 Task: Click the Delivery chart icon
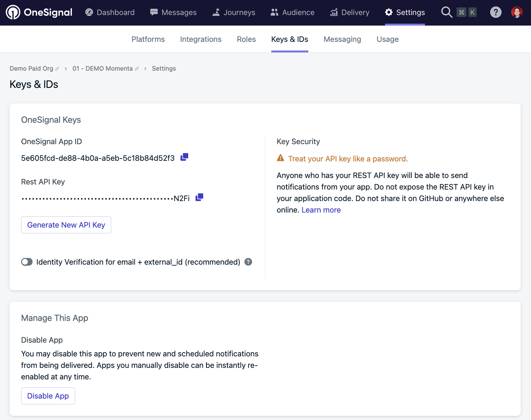click(x=334, y=12)
